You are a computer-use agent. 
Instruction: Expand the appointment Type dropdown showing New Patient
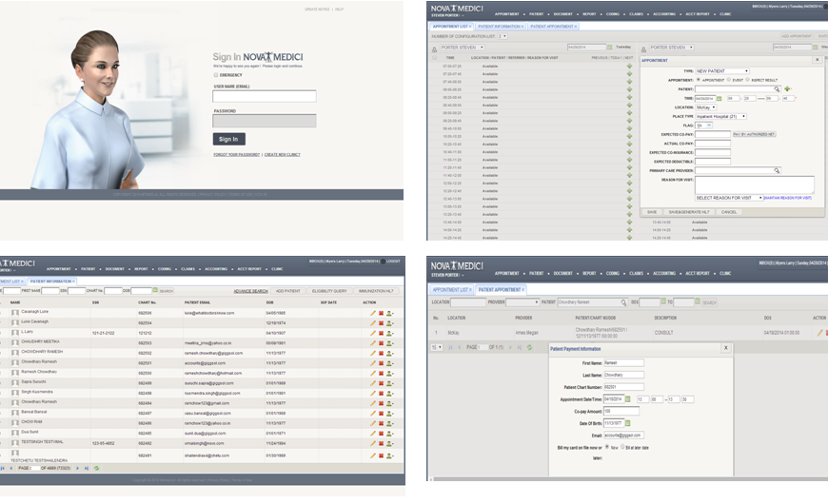(x=723, y=71)
